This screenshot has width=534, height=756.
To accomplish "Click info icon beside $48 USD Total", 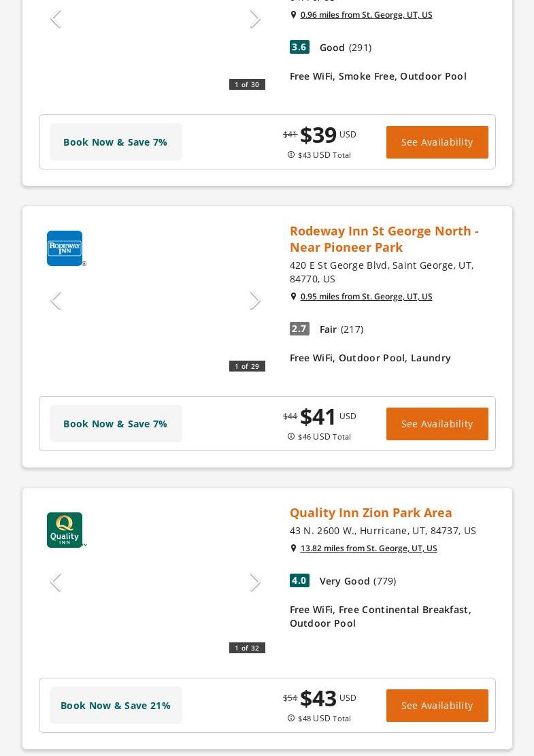I will [x=291, y=718].
